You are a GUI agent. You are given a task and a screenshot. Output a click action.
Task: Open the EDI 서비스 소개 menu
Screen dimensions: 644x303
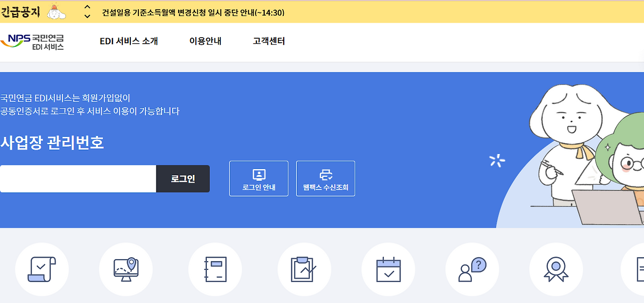point(129,42)
